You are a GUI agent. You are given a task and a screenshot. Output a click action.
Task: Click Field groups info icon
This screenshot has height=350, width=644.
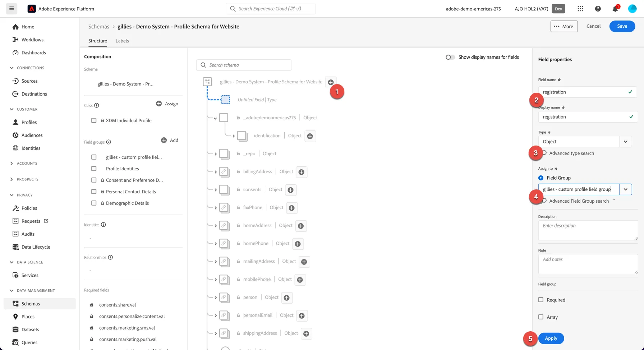(109, 142)
